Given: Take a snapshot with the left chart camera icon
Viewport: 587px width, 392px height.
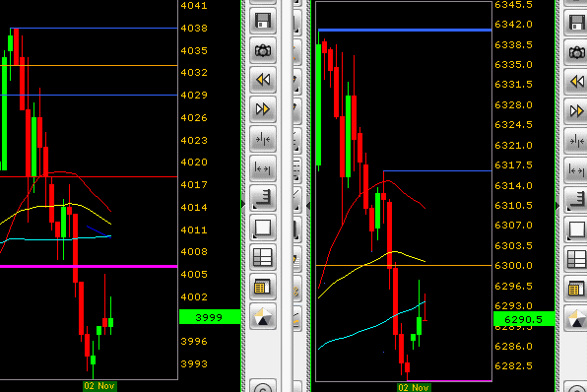Looking at the screenshot, I should point(263,50).
